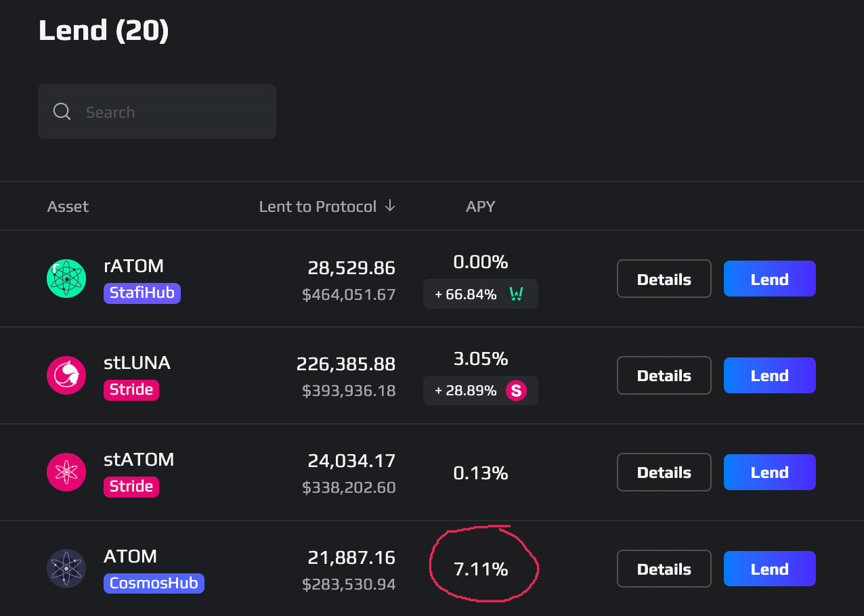
Task: Click the rATOM token icon
Action: (x=66, y=279)
